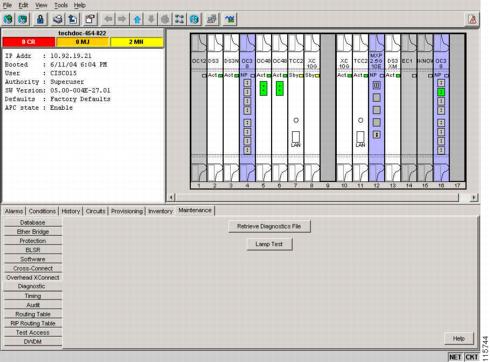Click the blue up-arrow parent view icon
The width and height of the screenshot is (490, 362).
pos(137,19)
